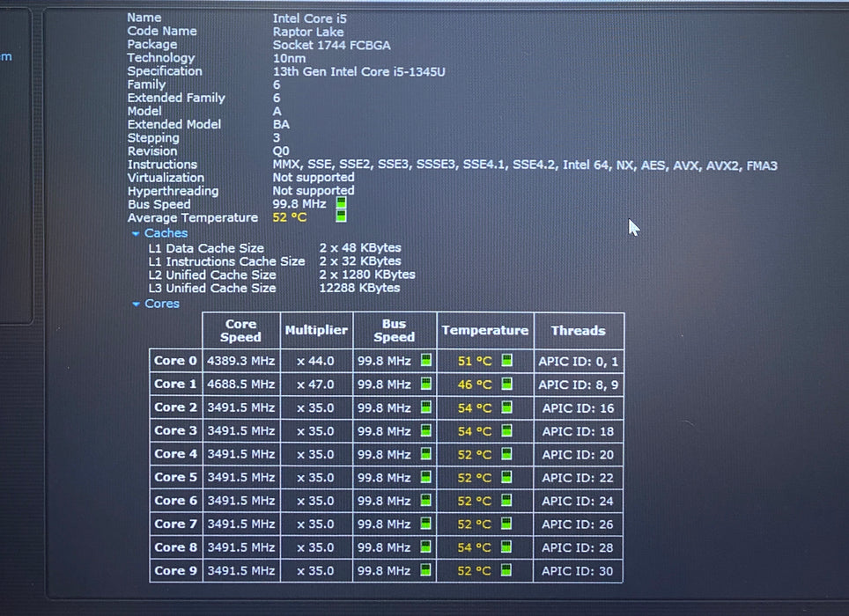Screen dimensions: 849x616
Task: Click Core 0 bus speed graph icon
Action: click(x=426, y=360)
